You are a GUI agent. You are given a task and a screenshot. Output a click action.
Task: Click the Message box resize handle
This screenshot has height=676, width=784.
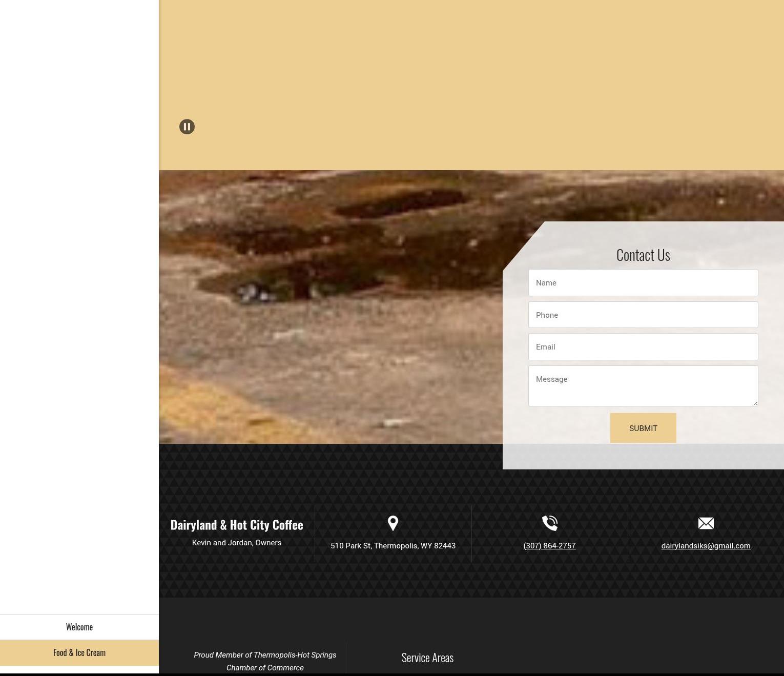pyautogui.click(x=755, y=403)
